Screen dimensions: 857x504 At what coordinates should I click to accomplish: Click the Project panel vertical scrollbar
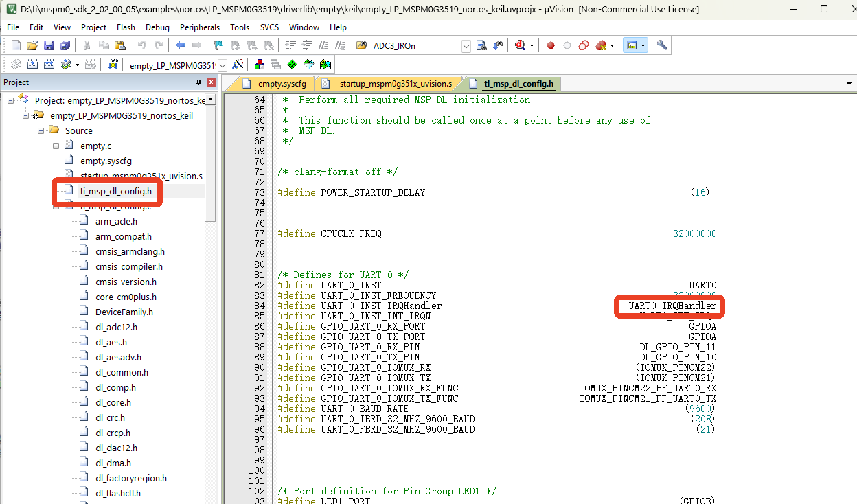pos(211,163)
